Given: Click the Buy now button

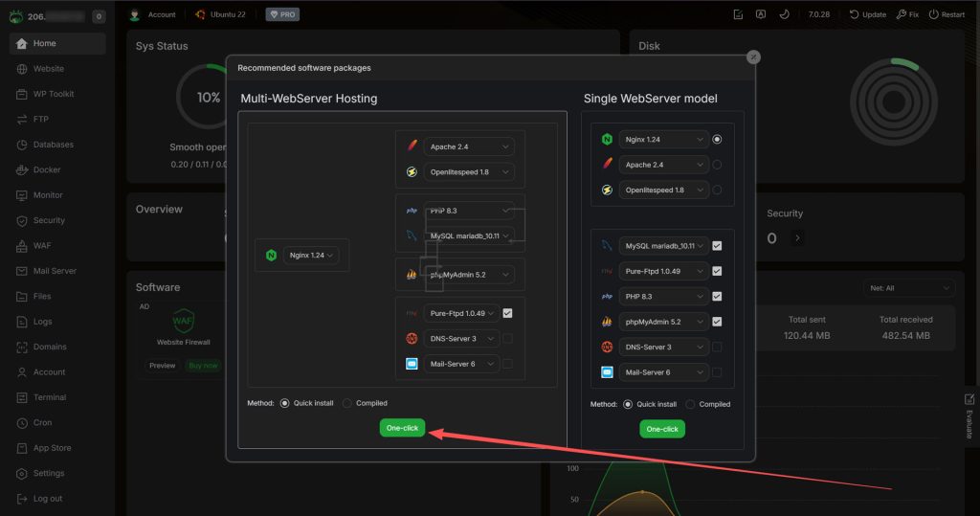Looking at the screenshot, I should [x=203, y=366].
